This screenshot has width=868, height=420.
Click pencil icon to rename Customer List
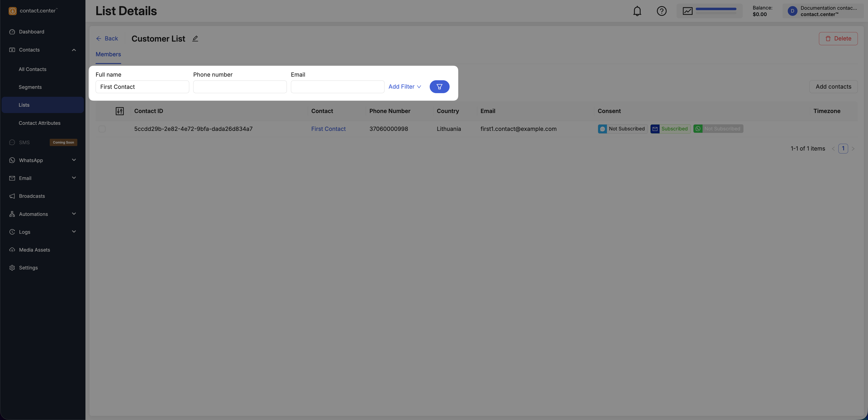(195, 38)
